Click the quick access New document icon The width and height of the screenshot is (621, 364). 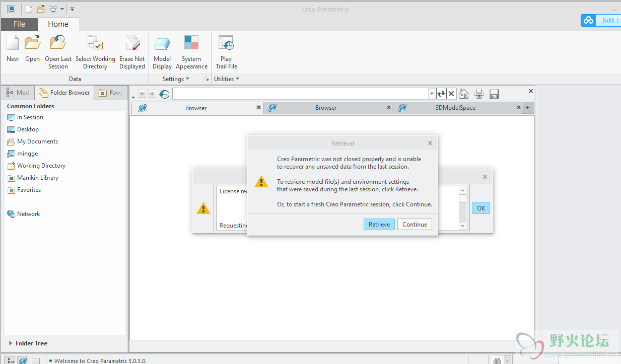pyautogui.click(x=29, y=9)
